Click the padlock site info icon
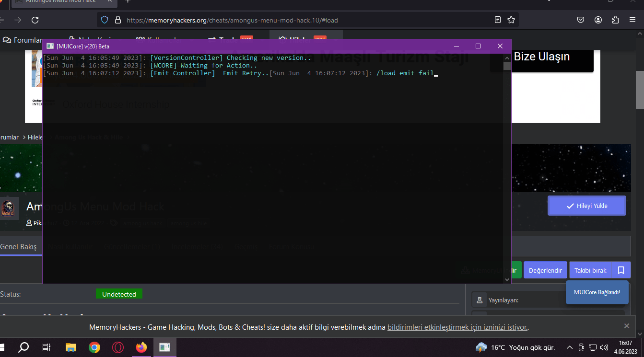Image resolution: width=644 pixels, height=357 pixels. click(117, 20)
